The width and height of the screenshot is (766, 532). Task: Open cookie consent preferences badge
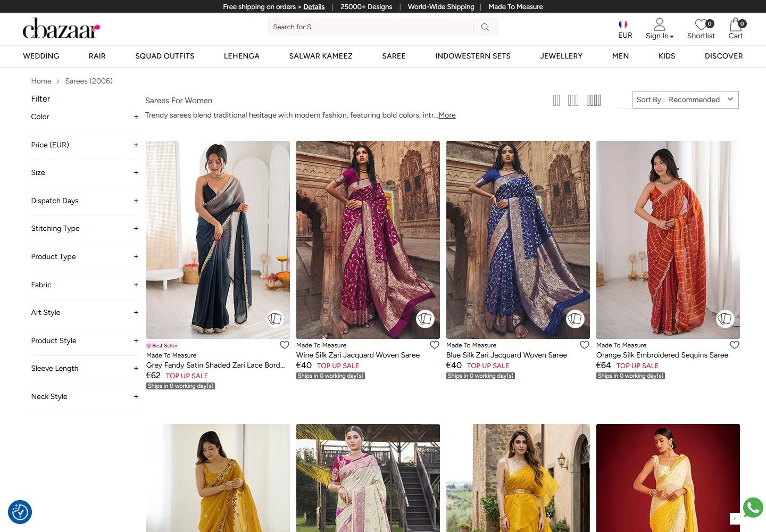point(20,512)
